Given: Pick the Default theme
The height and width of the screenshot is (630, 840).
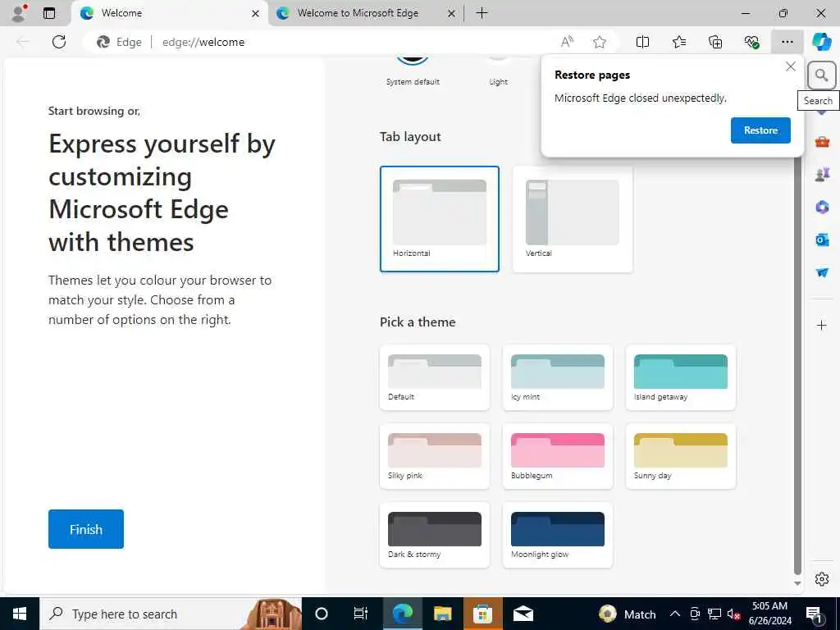Looking at the screenshot, I should pos(435,377).
